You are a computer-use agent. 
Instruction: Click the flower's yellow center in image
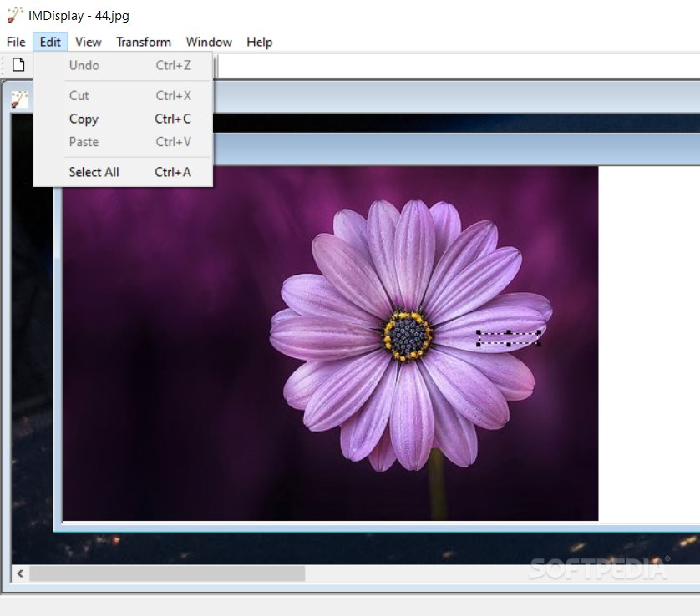407,336
